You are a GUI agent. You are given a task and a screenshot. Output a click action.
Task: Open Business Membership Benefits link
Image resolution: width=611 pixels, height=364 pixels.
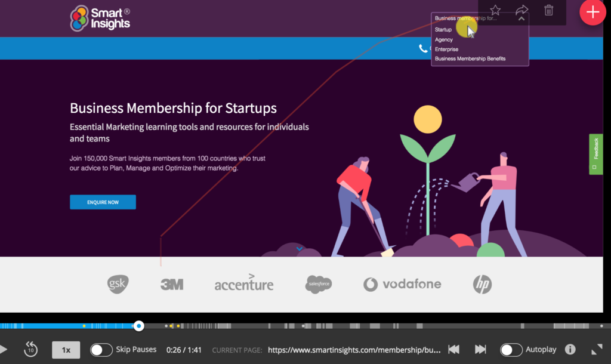pos(470,59)
